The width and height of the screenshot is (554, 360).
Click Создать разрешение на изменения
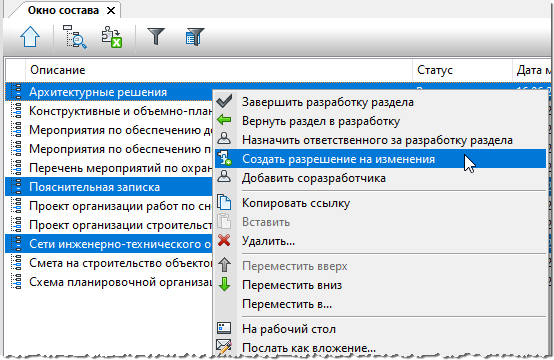(x=380, y=159)
